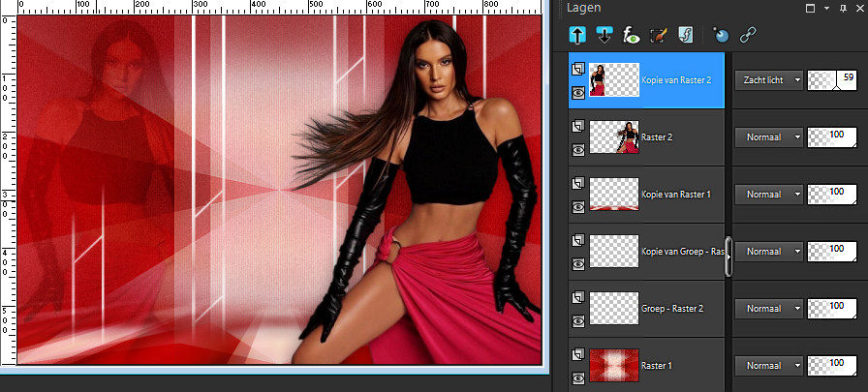Image resolution: width=868 pixels, height=392 pixels.
Task: Click the Lagen panel float window button
Action: click(x=811, y=8)
